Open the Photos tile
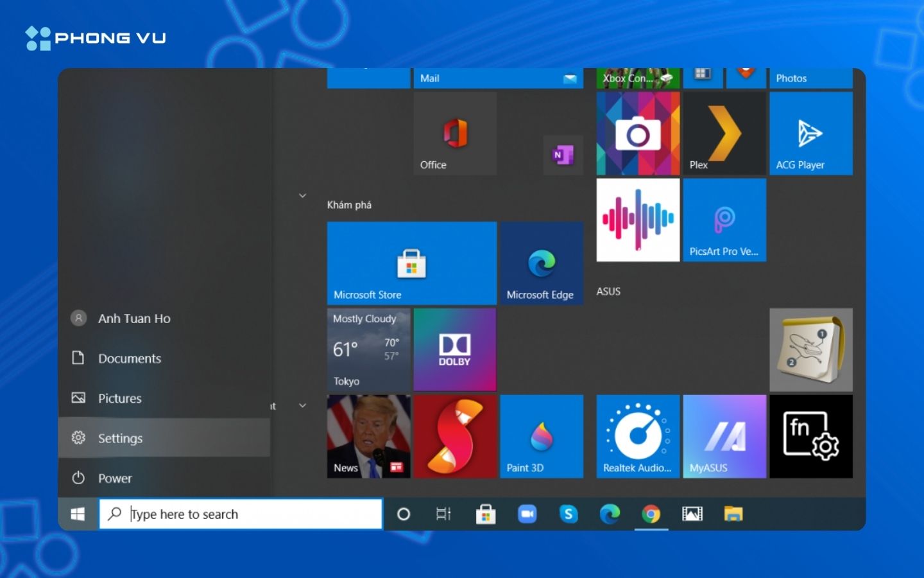Viewport: 924px width, 578px height. pyautogui.click(x=810, y=78)
